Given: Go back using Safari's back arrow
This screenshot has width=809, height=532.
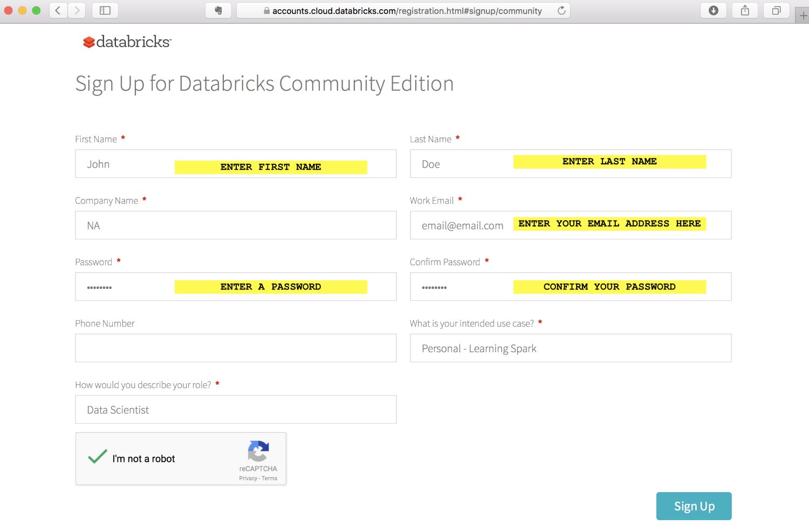Looking at the screenshot, I should pos(58,10).
